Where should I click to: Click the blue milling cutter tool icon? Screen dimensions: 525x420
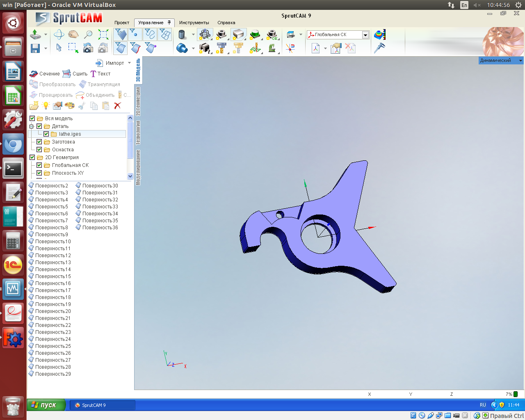pos(221,48)
